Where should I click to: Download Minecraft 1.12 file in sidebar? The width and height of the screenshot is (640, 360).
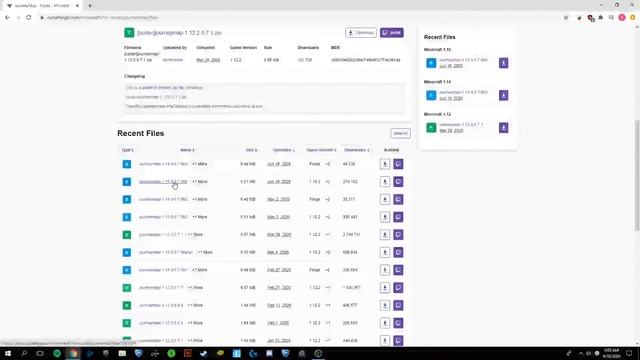click(503, 128)
